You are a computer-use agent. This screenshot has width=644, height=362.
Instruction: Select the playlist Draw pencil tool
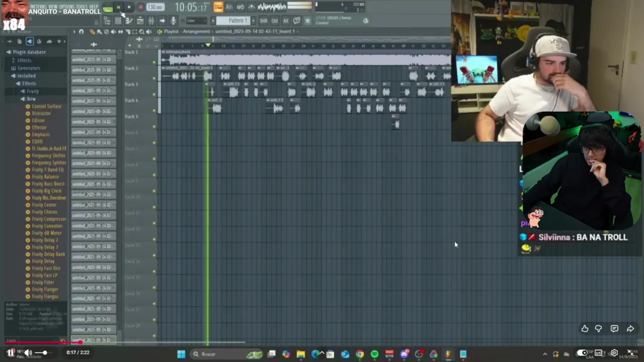click(92, 32)
